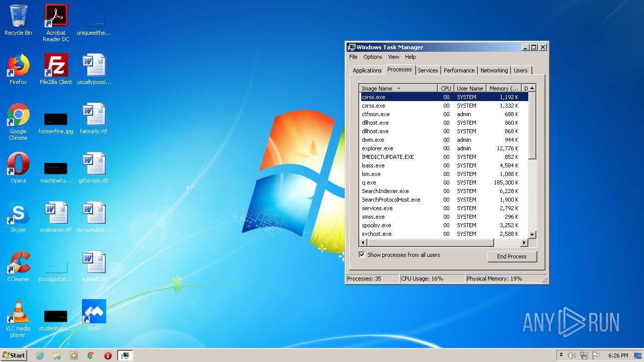
Task: Click process list scroll up arrow
Action: (532, 88)
